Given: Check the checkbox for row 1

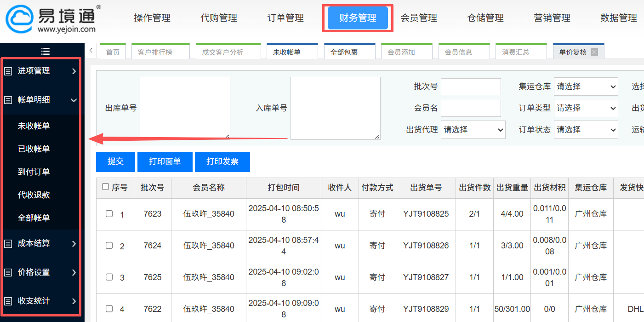Looking at the screenshot, I should click(x=109, y=213).
